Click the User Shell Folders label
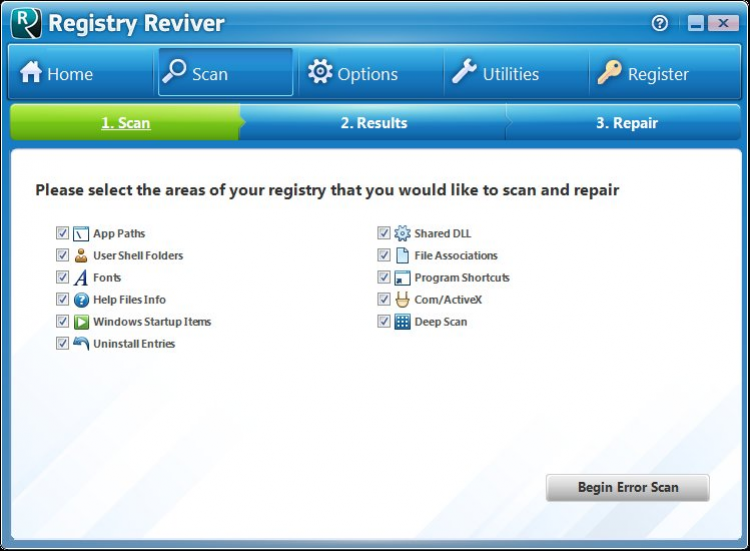The height and width of the screenshot is (551, 750). (138, 255)
